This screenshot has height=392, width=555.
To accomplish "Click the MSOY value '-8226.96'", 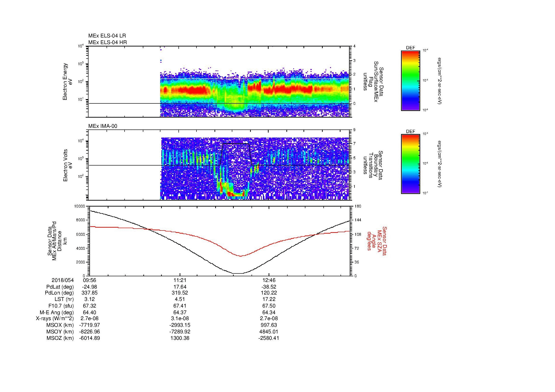I will point(89,332).
